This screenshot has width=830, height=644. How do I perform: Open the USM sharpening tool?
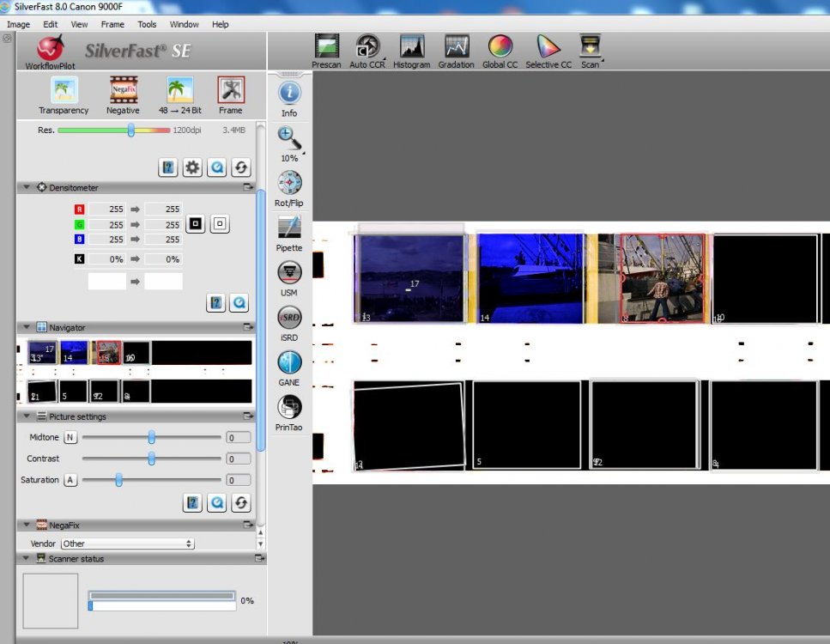pos(289,272)
